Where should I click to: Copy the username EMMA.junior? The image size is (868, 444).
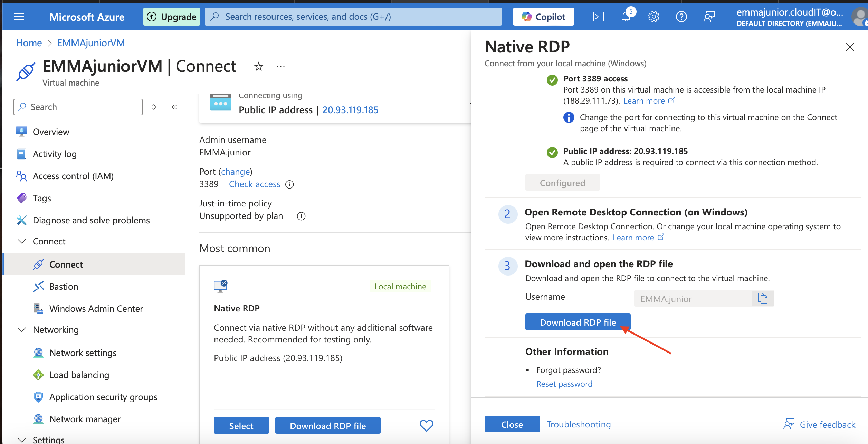coord(762,298)
